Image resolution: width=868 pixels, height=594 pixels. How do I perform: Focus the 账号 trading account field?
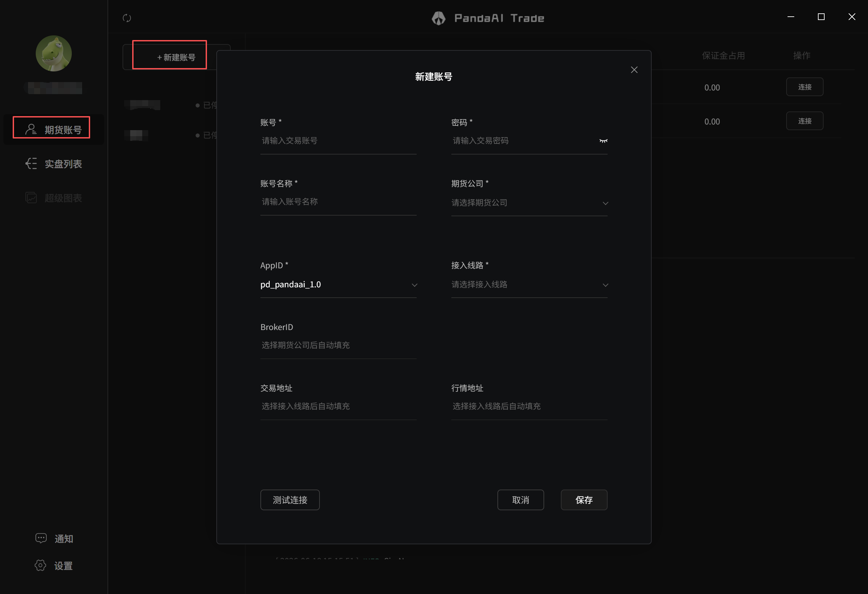click(339, 141)
